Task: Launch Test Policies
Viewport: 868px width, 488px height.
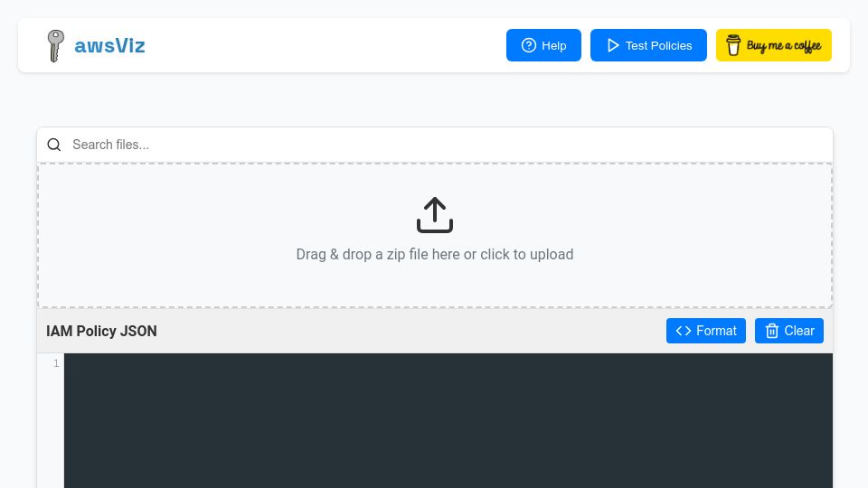Action: [648, 45]
